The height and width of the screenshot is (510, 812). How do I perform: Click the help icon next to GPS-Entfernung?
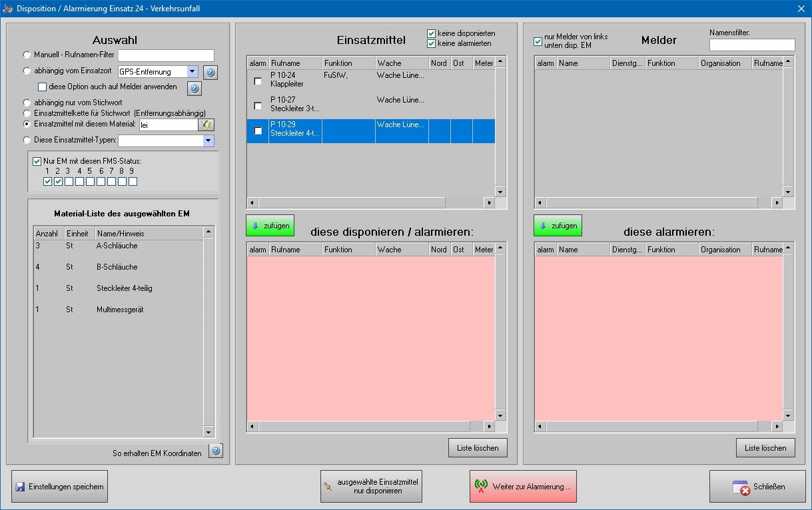(x=210, y=73)
